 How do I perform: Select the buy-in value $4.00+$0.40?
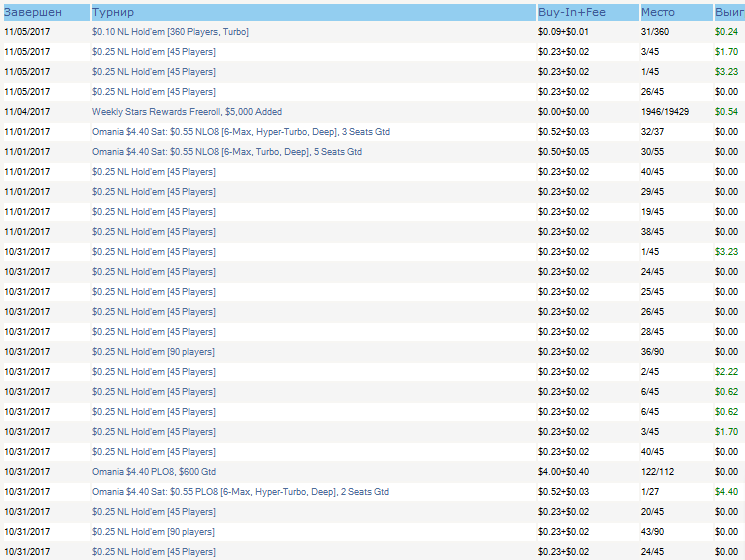click(564, 472)
